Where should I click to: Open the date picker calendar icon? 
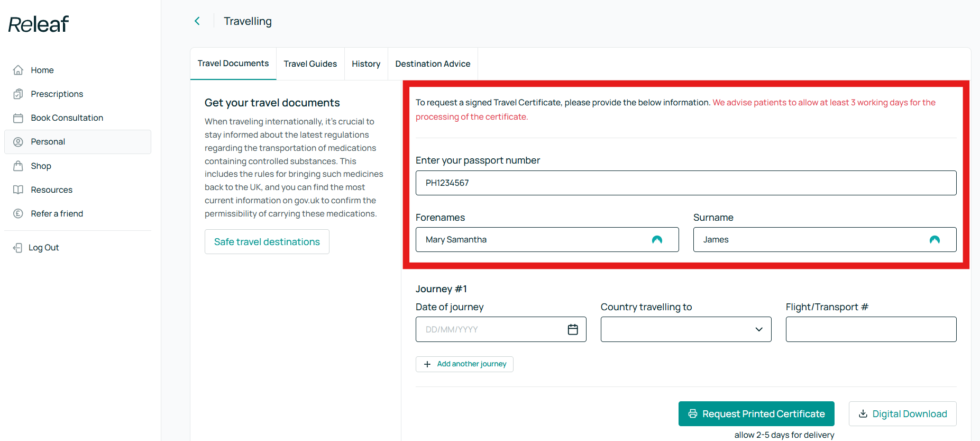tap(573, 329)
